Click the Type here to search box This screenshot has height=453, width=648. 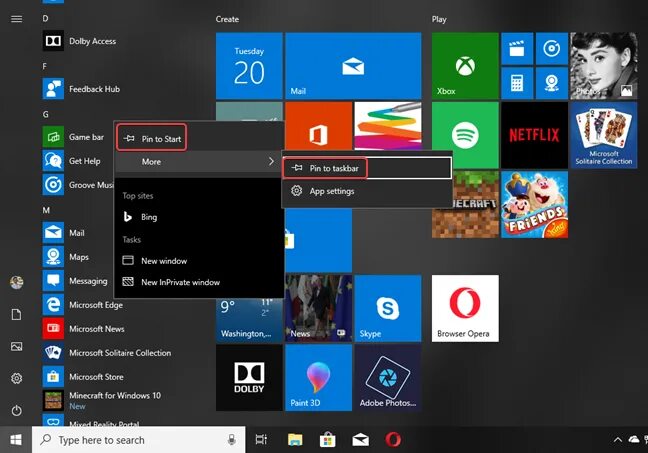pos(138,440)
